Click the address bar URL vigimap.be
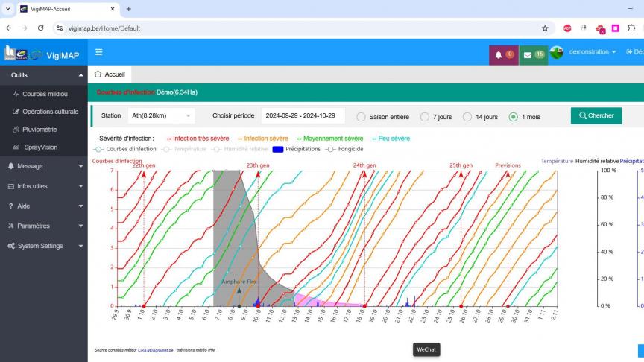 [x=104, y=28]
